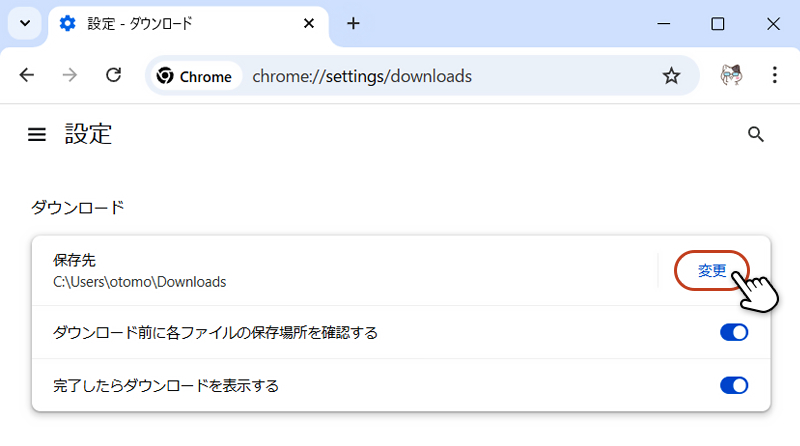
Task: Toggle 完了したらダウンロードを表示する switch
Action: point(734,385)
